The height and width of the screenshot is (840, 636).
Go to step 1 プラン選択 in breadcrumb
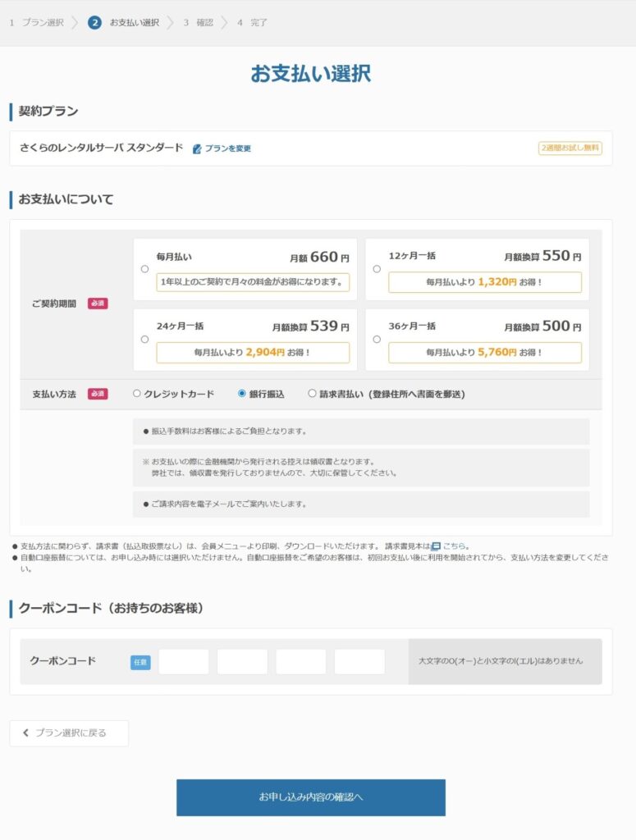point(36,22)
